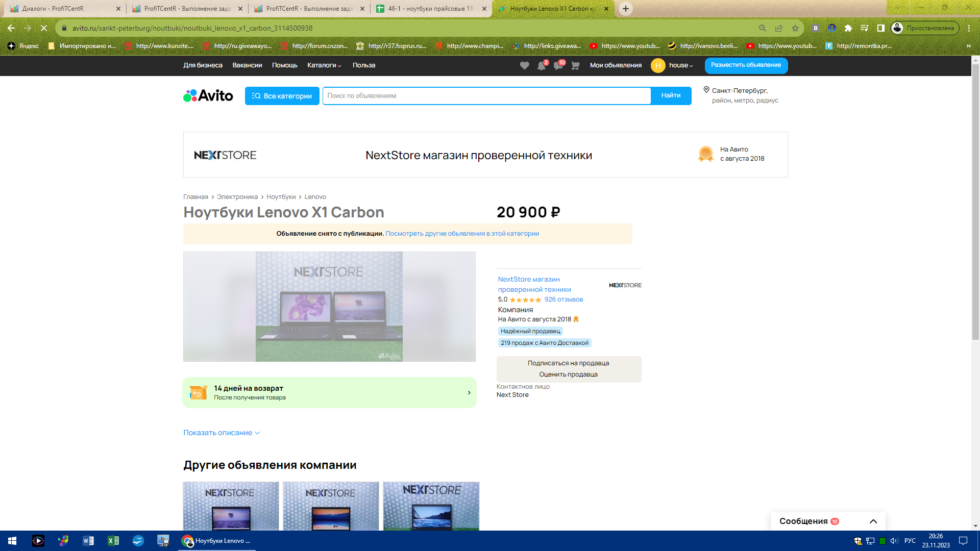Open the 926 отзывов link
The image size is (980, 551).
tap(562, 299)
